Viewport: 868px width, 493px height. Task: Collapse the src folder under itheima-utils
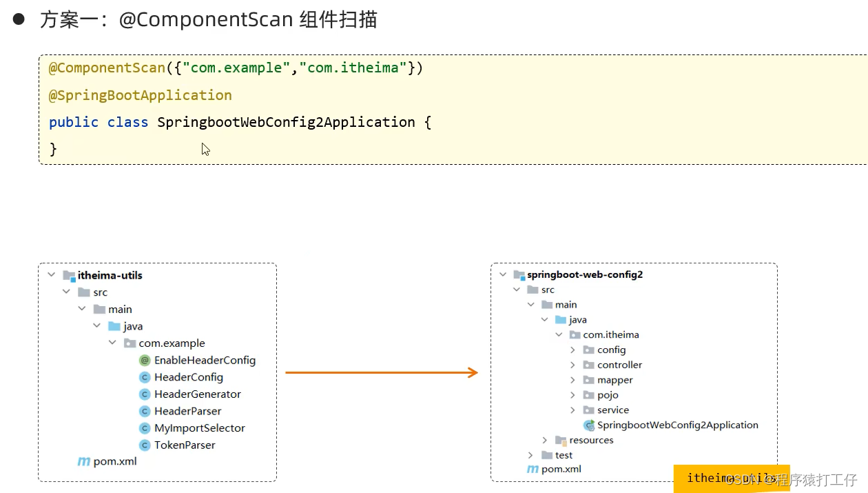[x=66, y=292]
